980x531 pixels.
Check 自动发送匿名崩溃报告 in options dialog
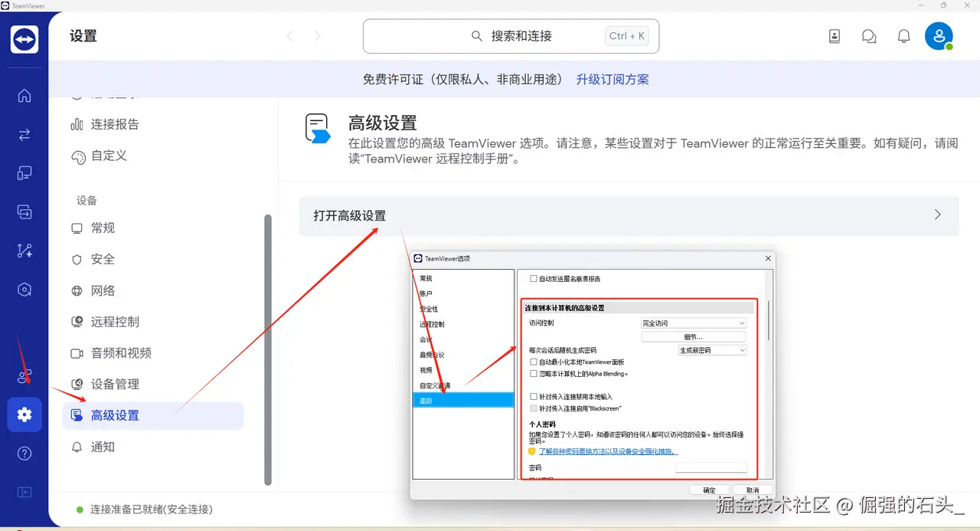[534, 279]
